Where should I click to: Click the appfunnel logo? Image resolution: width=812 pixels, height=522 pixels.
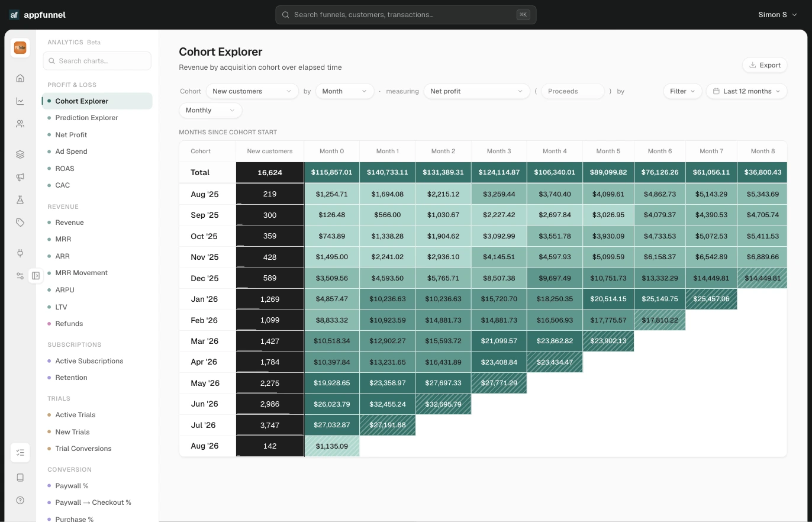37,15
